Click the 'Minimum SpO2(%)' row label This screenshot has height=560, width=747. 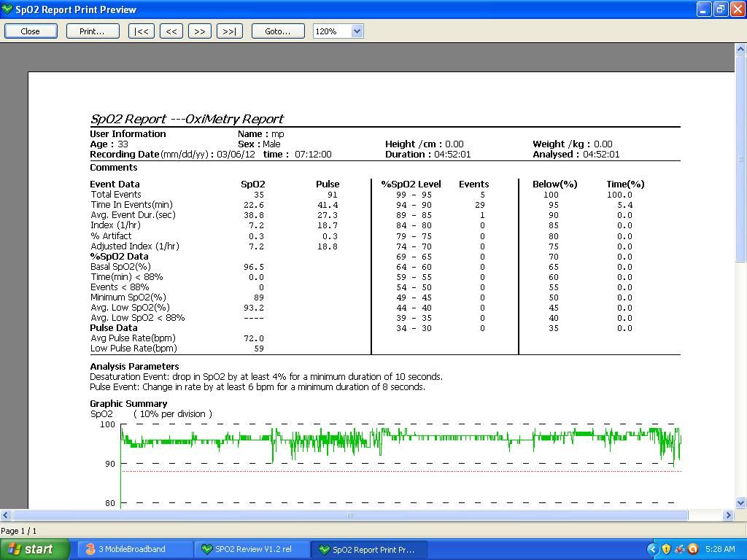coord(128,297)
